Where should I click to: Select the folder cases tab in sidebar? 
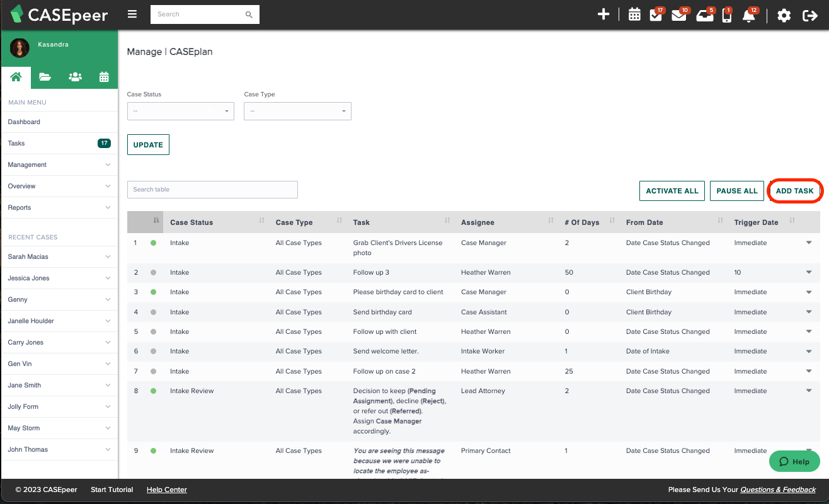(x=45, y=77)
